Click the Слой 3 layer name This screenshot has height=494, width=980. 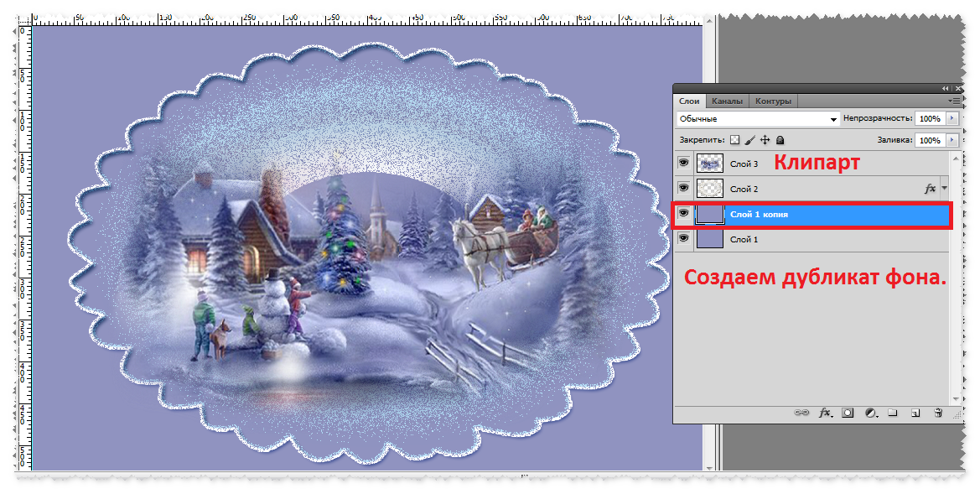(x=744, y=164)
